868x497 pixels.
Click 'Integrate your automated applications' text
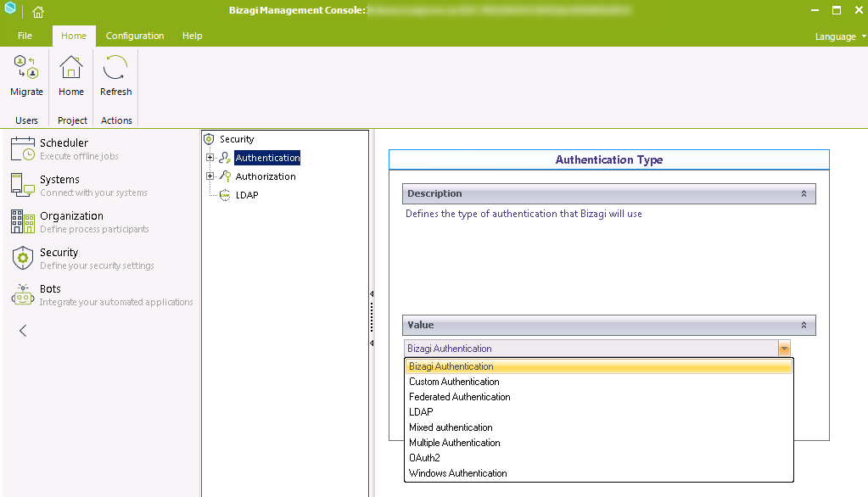pyautogui.click(x=116, y=302)
